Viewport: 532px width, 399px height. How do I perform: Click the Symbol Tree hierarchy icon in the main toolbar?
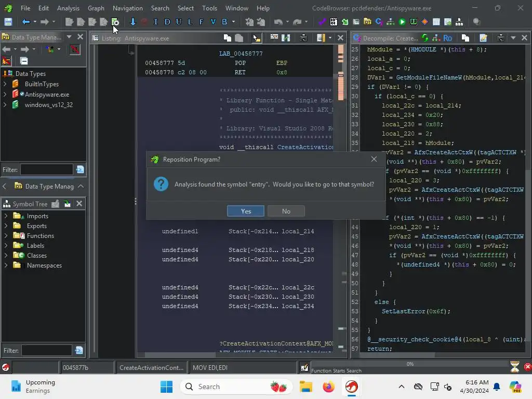tap(459, 22)
